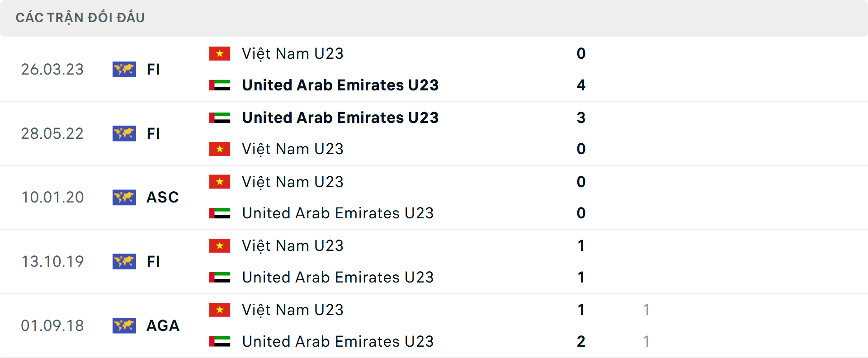Click the UAE flag icon beside United Arab Emirates U23
868x358 pixels.
220,85
